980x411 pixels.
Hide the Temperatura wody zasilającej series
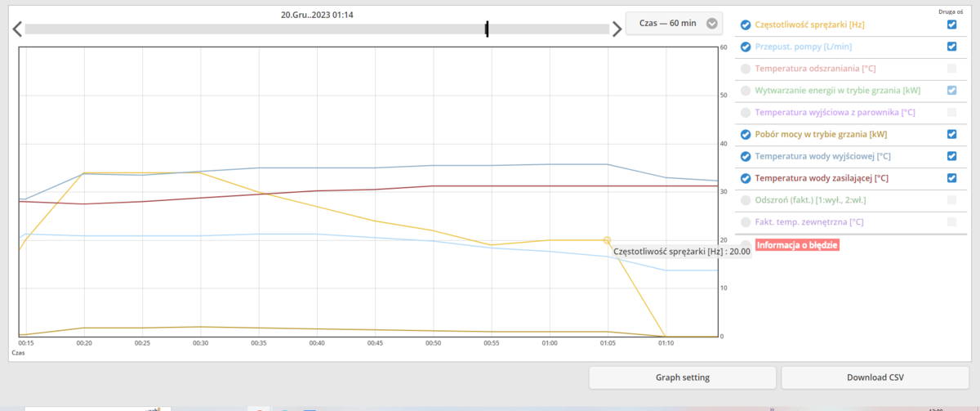click(x=745, y=178)
